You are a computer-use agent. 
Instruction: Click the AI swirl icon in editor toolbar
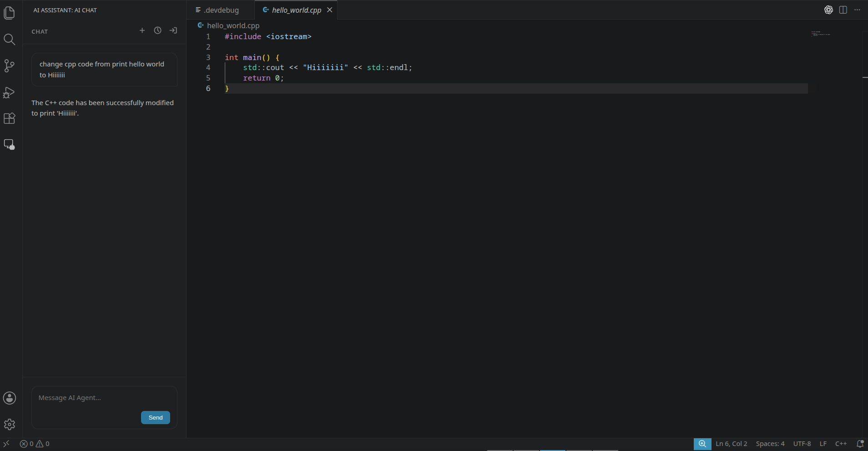pyautogui.click(x=828, y=10)
